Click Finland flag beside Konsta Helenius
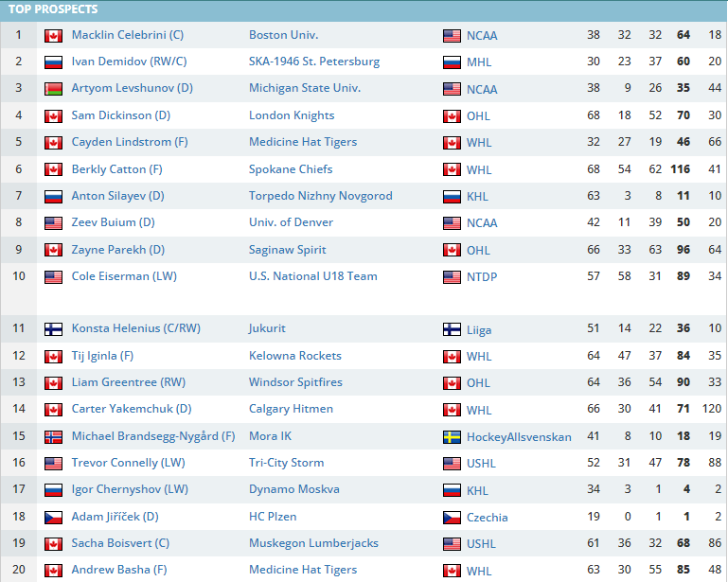The image size is (728, 582). pyautogui.click(x=53, y=329)
